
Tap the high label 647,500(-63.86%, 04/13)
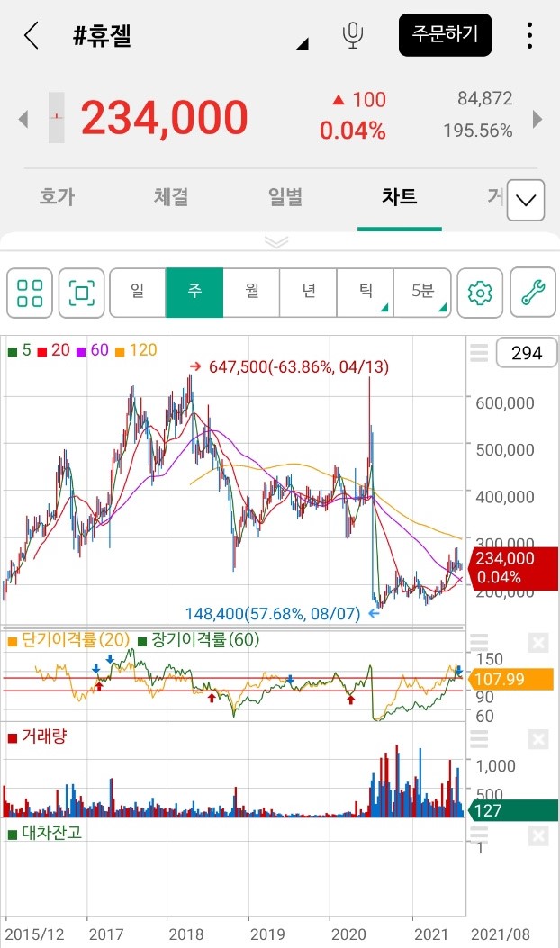click(299, 367)
